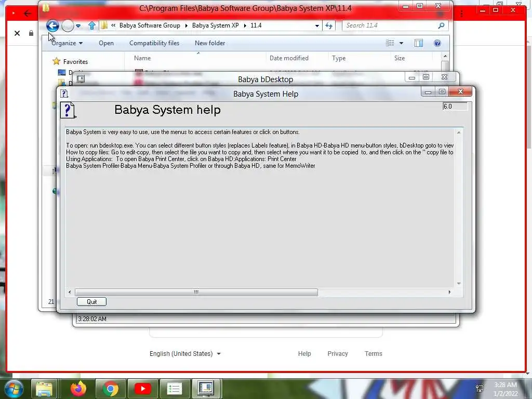Click the padlock site info icon
Screen dimensions: 532x399
tap(31, 33)
